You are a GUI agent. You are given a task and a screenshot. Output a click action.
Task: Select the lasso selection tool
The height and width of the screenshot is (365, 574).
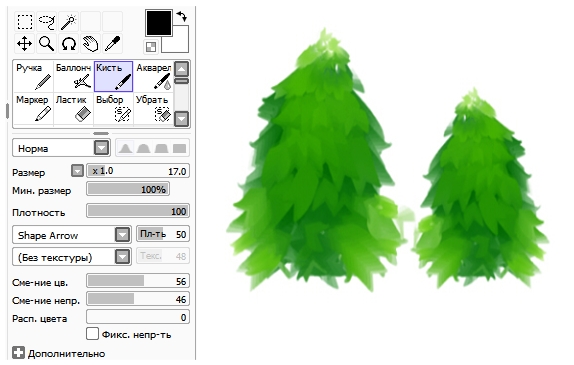click(47, 22)
